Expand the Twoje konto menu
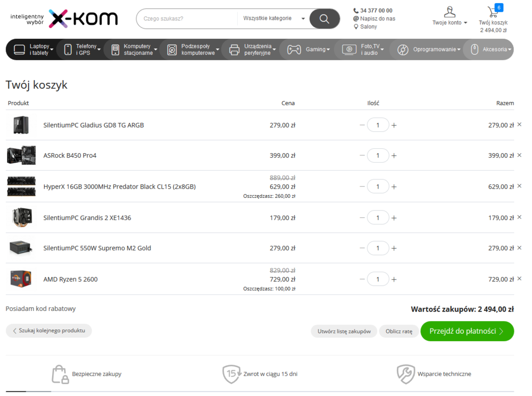The image size is (532, 396). pos(450,23)
